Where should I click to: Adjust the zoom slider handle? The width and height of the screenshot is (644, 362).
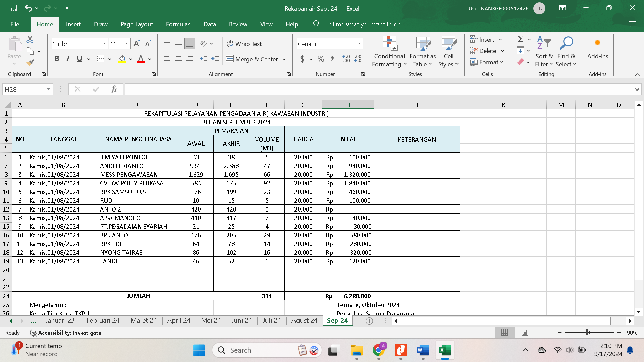tap(587, 332)
